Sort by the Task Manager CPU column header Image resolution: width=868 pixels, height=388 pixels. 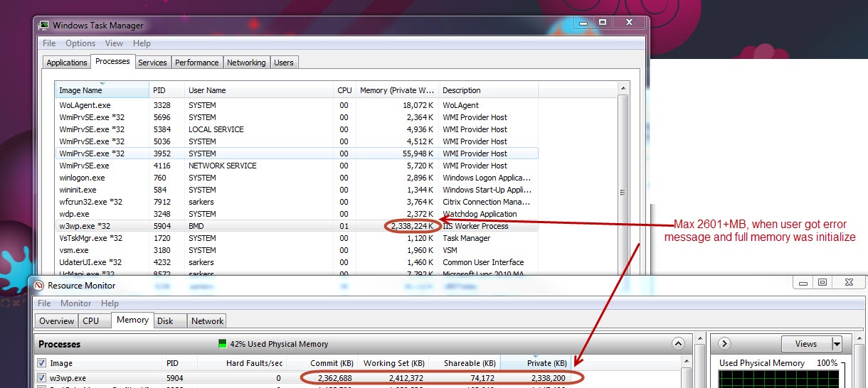pos(345,90)
